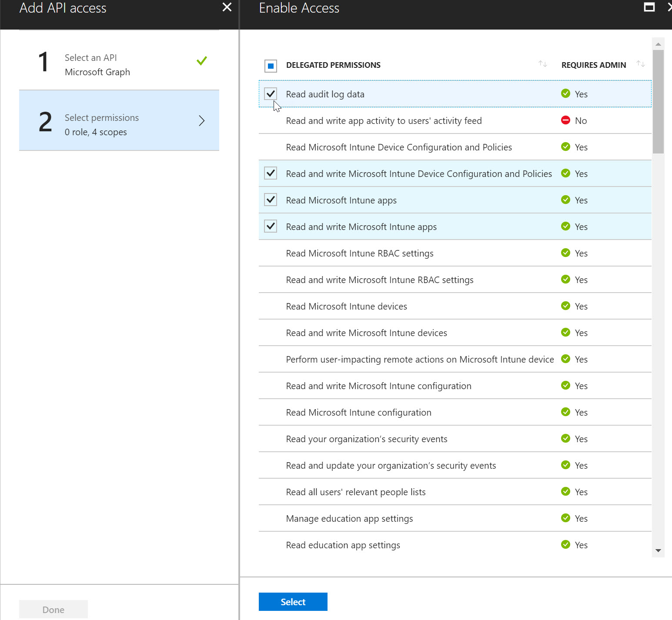672x620 pixels.
Task: Click the Done button
Action: pyautogui.click(x=53, y=610)
